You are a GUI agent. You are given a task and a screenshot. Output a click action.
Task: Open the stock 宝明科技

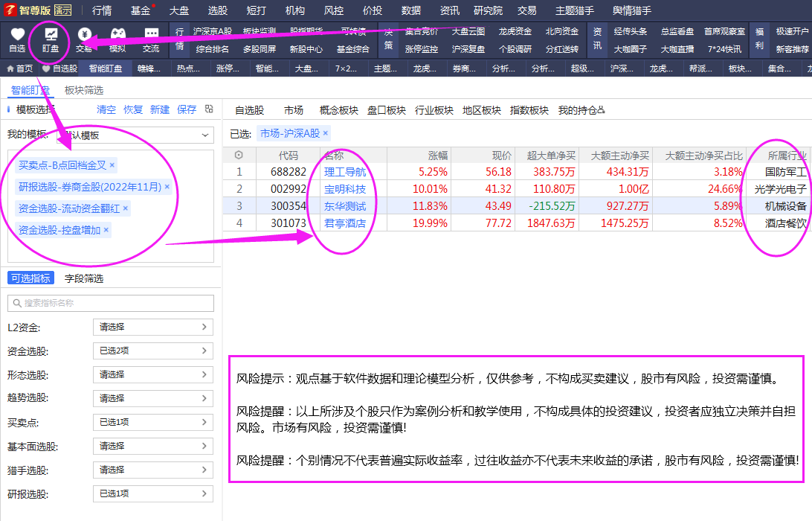coord(345,189)
